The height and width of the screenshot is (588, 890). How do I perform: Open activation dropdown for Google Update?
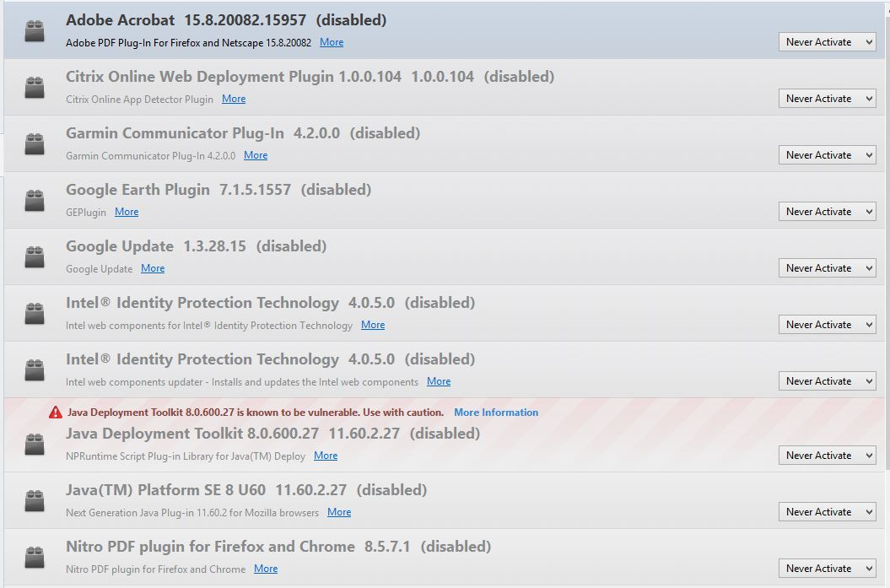pos(827,268)
